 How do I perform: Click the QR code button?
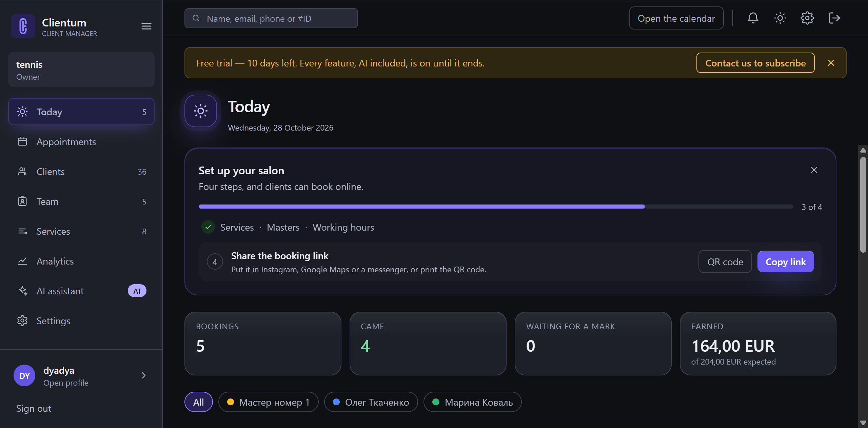coord(725,261)
